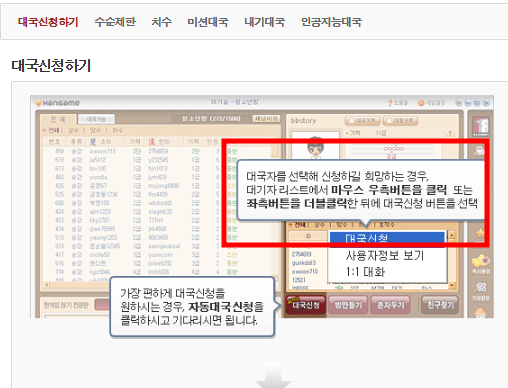Open the 대국신청하기 page tab
The width and height of the screenshot is (508, 388).
click(48, 22)
